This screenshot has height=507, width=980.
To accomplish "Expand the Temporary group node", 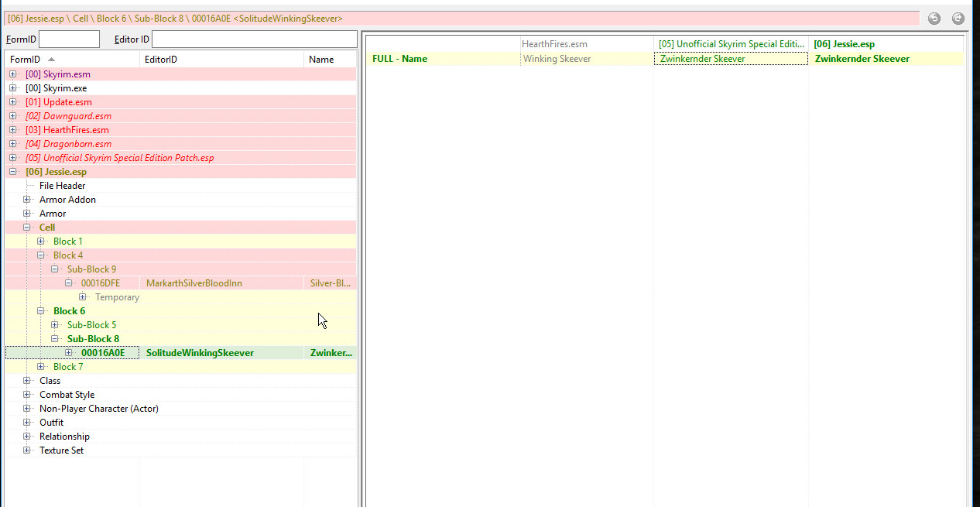I will tap(83, 297).
